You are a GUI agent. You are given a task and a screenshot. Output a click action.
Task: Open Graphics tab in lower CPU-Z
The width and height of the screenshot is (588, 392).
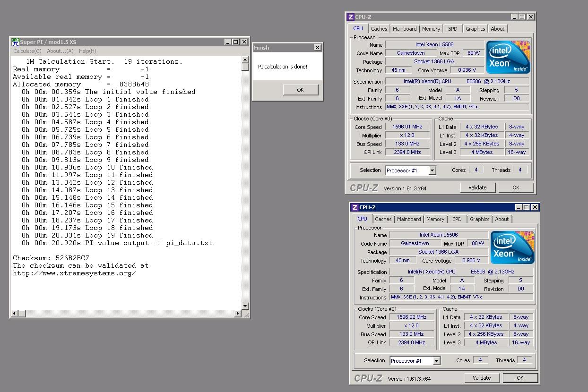pyautogui.click(x=479, y=219)
